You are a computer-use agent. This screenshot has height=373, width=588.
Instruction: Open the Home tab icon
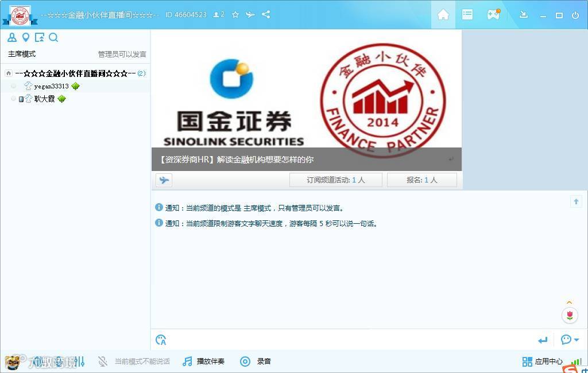[x=443, y=14]
